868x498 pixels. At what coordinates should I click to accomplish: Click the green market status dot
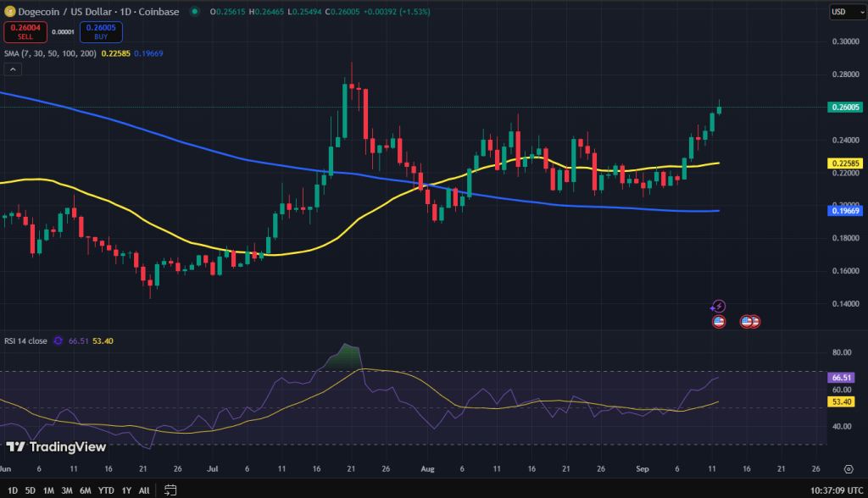pyautogui.click(x=194, y=12)
